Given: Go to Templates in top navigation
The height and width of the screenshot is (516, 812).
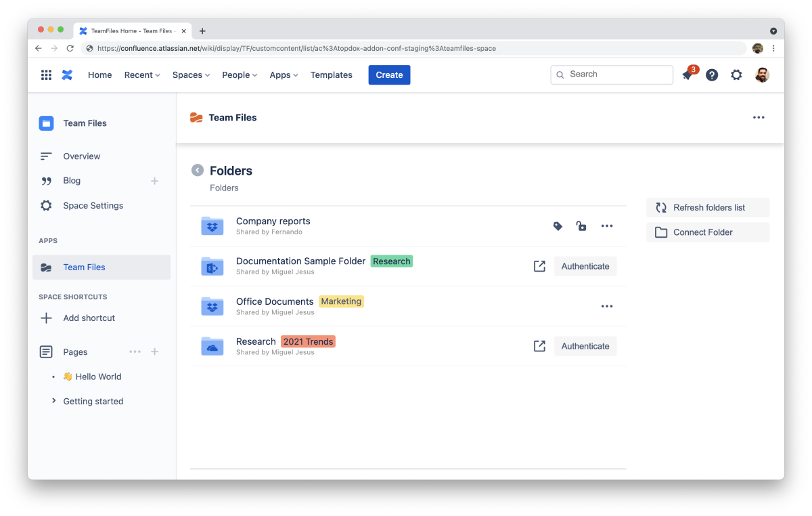Looking at the screenshot, I should point(331,75).
